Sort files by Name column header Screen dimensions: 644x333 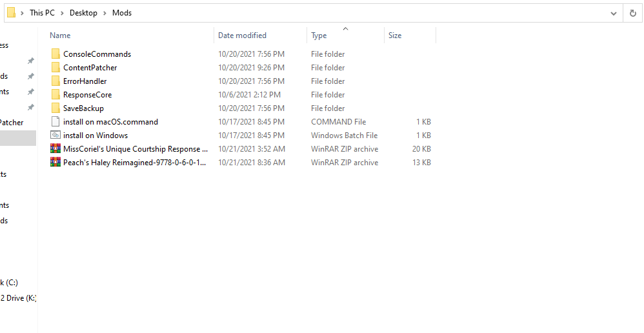click(x=60, y=35)
